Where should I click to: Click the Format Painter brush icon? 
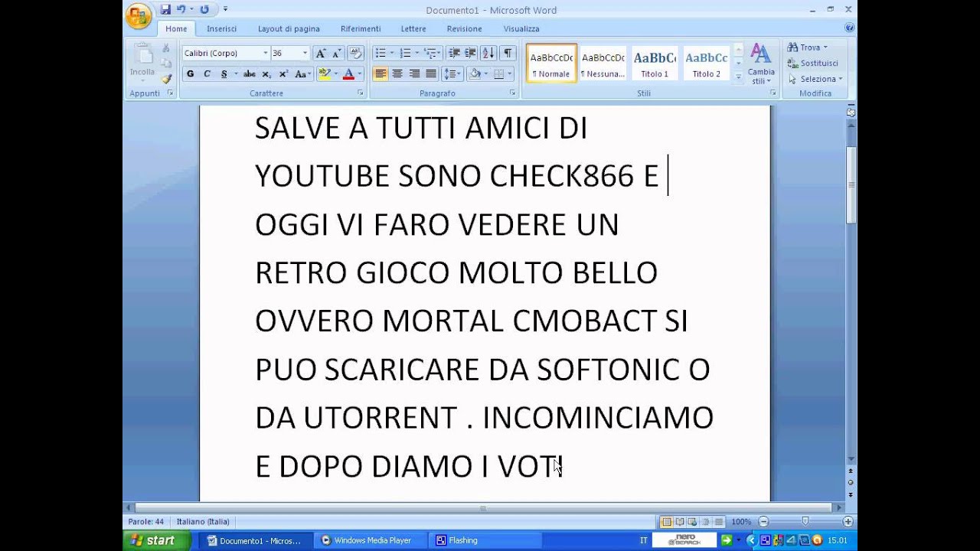click(x=166, y=79)
